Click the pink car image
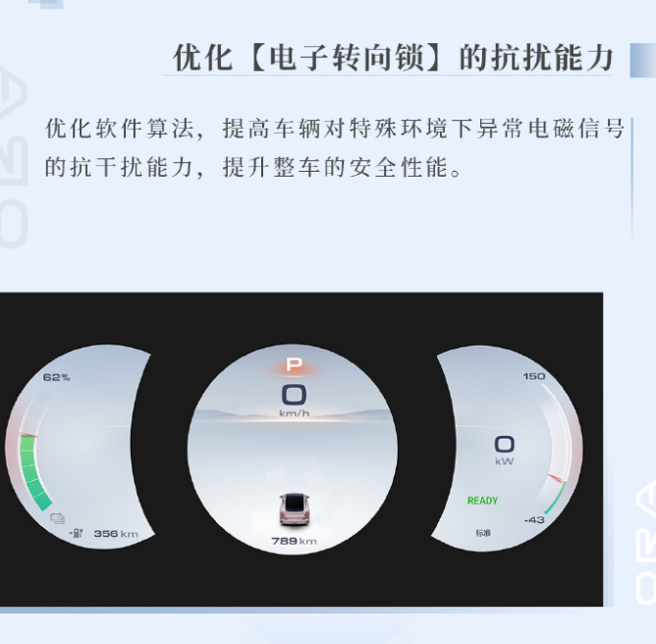 coord(295,509)
